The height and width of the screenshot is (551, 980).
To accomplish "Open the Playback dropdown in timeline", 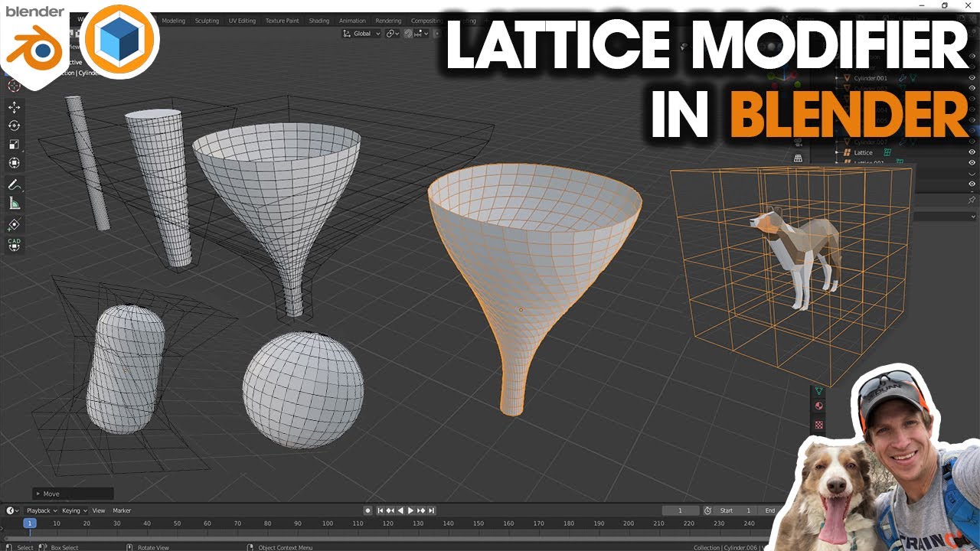I will click(42, 510).
